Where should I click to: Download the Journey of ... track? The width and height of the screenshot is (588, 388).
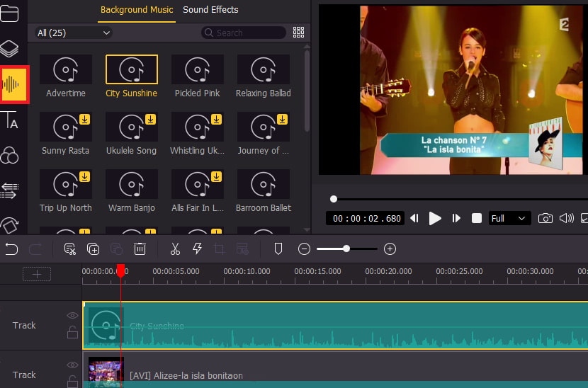point(283,119)
